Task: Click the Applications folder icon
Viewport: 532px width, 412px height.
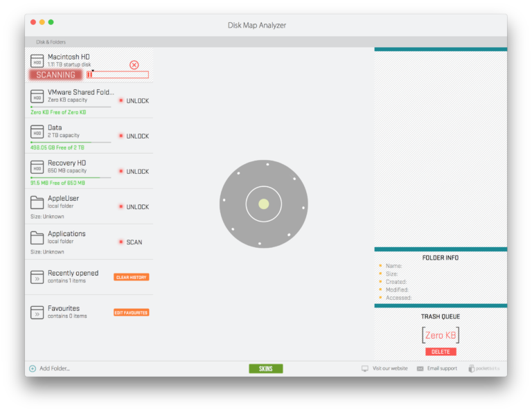Action: pos(37,238)
